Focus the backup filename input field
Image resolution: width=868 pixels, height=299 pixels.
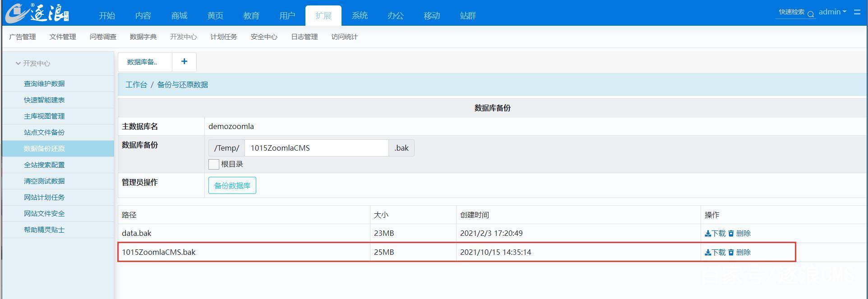[317, 148]
